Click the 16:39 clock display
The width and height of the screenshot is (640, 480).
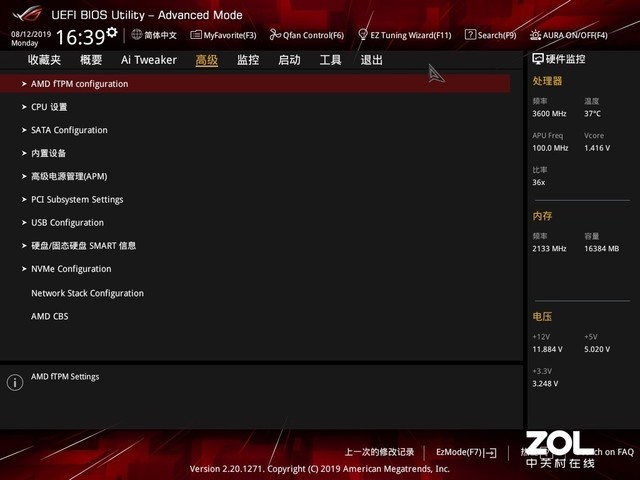click(81, 37)
